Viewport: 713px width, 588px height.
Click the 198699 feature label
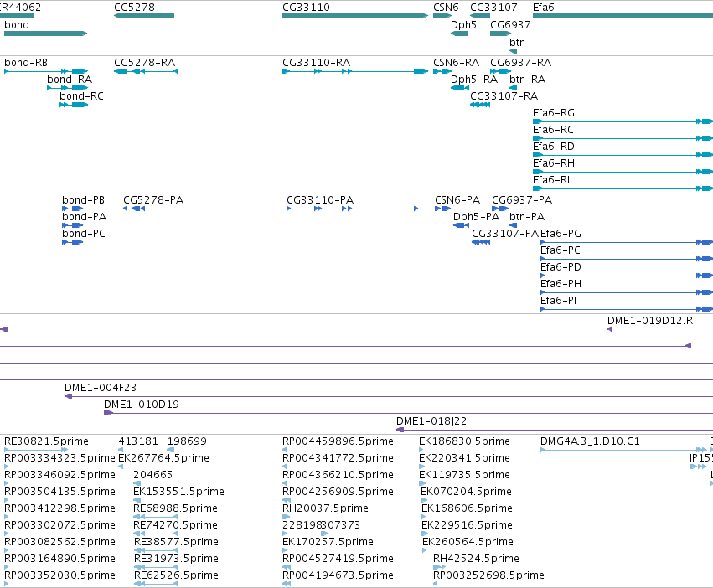(187, 441)
